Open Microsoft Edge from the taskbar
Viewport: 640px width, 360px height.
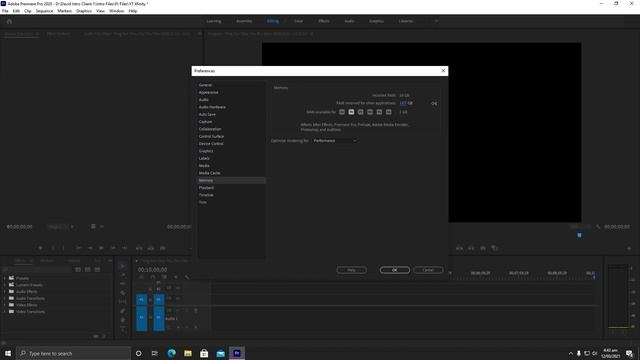click(x=171, y=353)
